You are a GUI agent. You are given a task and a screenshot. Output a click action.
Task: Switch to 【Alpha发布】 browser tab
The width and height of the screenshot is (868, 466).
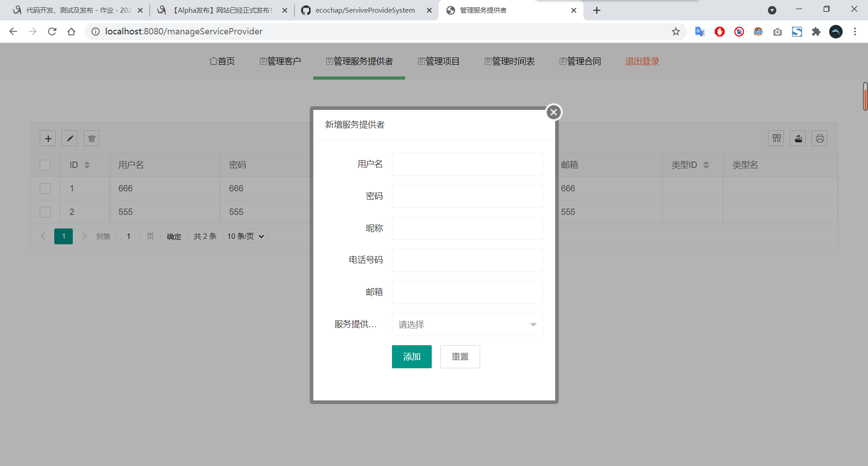coord(222,10)
